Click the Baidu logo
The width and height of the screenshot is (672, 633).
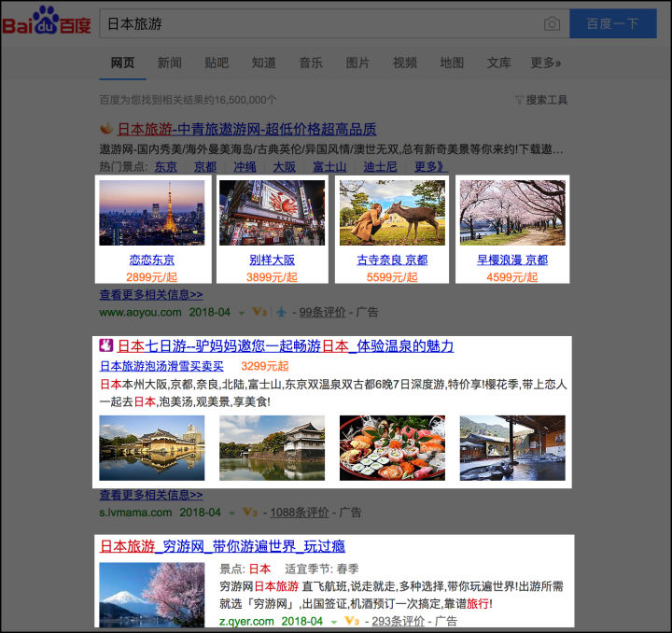tap(47, 21)
